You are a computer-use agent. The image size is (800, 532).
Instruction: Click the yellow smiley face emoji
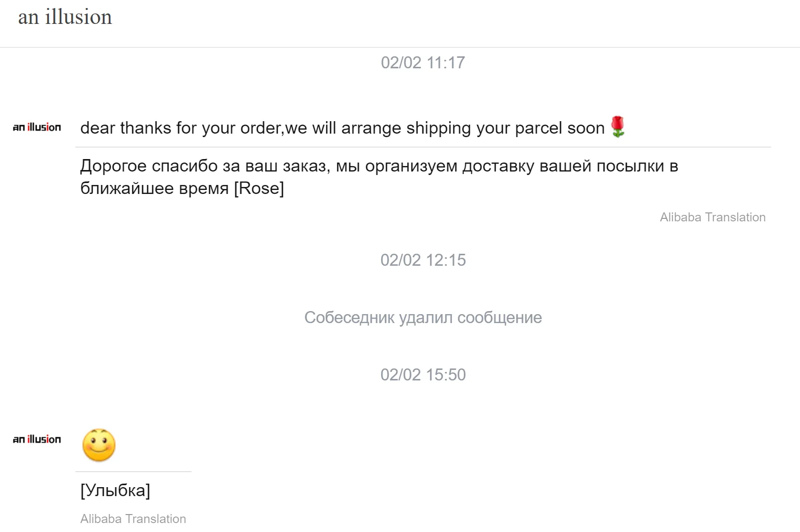tap(99, 445)
